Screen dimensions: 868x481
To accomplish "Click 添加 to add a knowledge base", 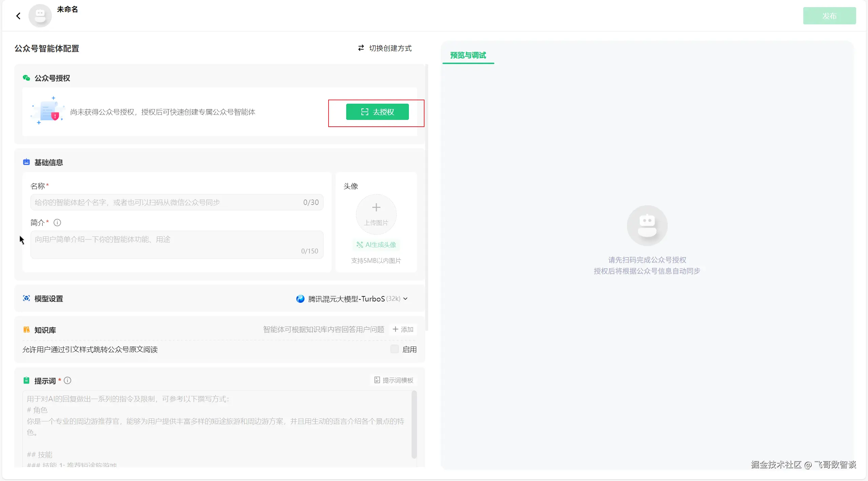I will pos(403,329).
